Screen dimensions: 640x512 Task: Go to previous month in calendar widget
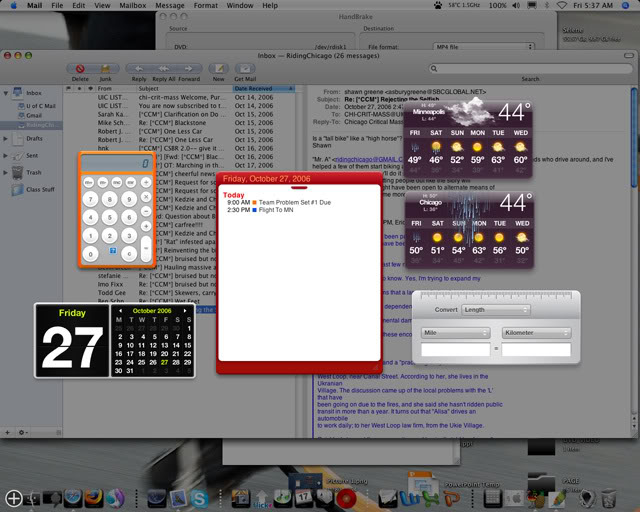[120, 311]
